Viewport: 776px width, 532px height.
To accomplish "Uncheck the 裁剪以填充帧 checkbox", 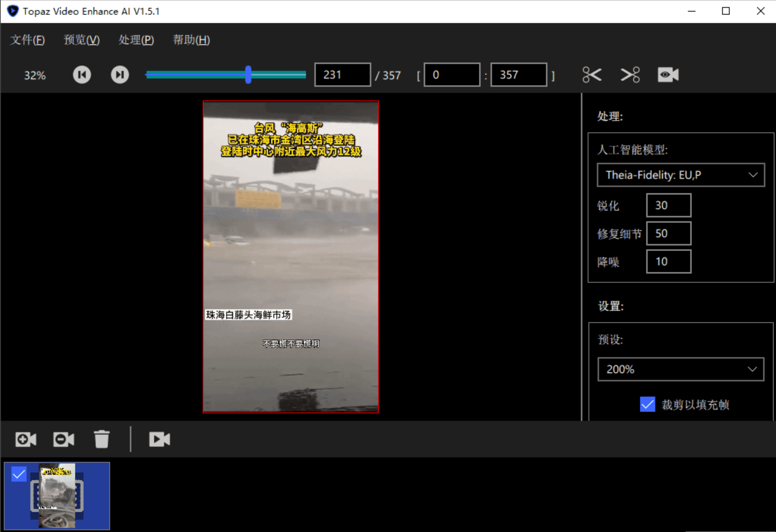I will pos(647,404).
